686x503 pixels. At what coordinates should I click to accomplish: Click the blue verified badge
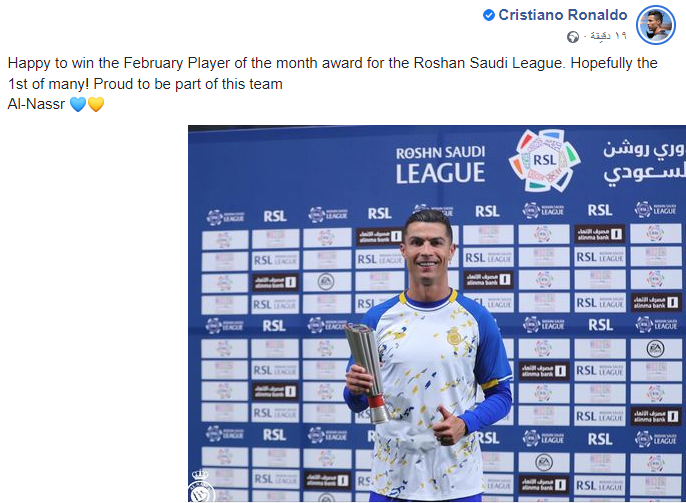(x=489, y=15)
